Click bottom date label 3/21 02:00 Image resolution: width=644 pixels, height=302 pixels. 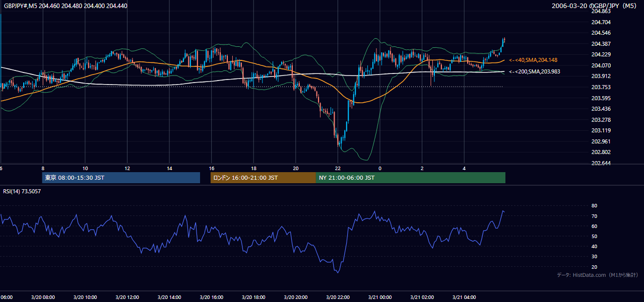(422, 297)
